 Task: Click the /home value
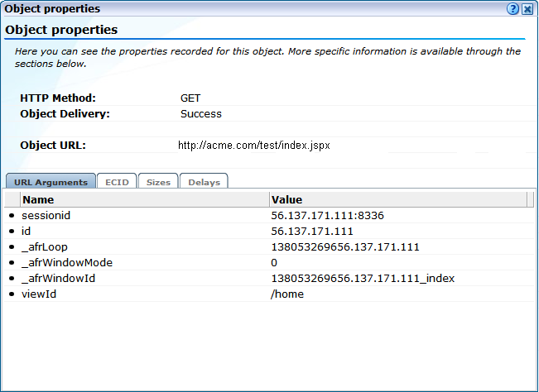tap(287, 294)
